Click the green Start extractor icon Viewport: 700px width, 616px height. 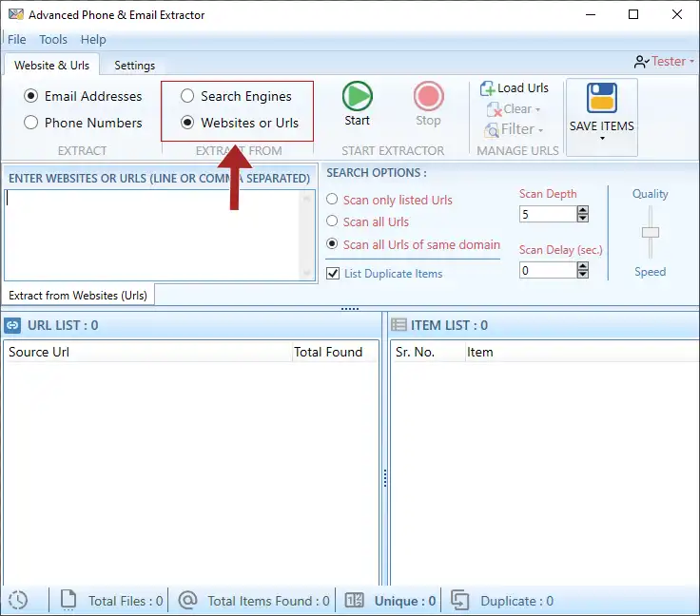[358, 96]
